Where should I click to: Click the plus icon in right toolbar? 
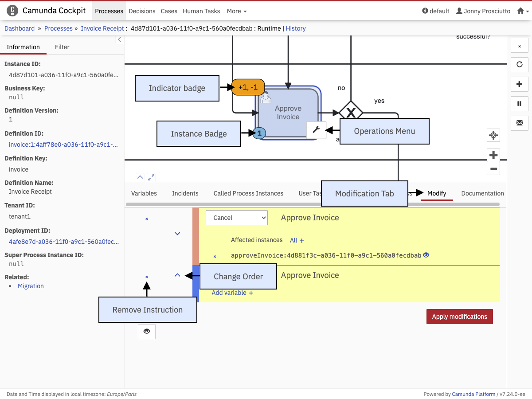pos(519,84)
